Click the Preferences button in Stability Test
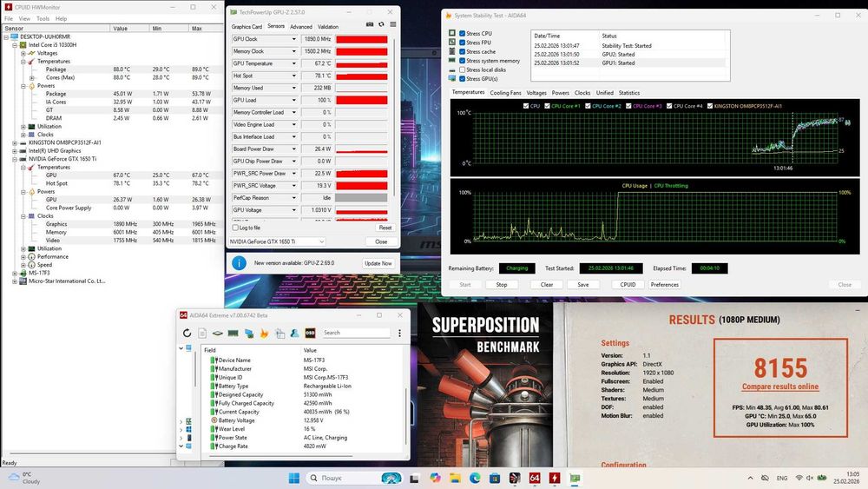The width and height of the screenshot is (868, 489). tap(664, 285)
